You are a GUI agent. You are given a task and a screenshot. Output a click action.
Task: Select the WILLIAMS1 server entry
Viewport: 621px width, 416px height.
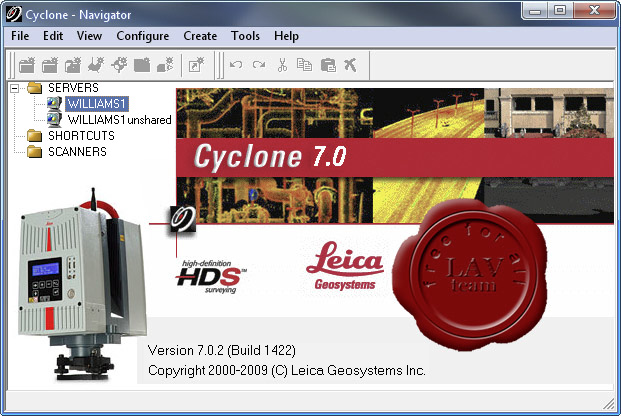[97, 104]
